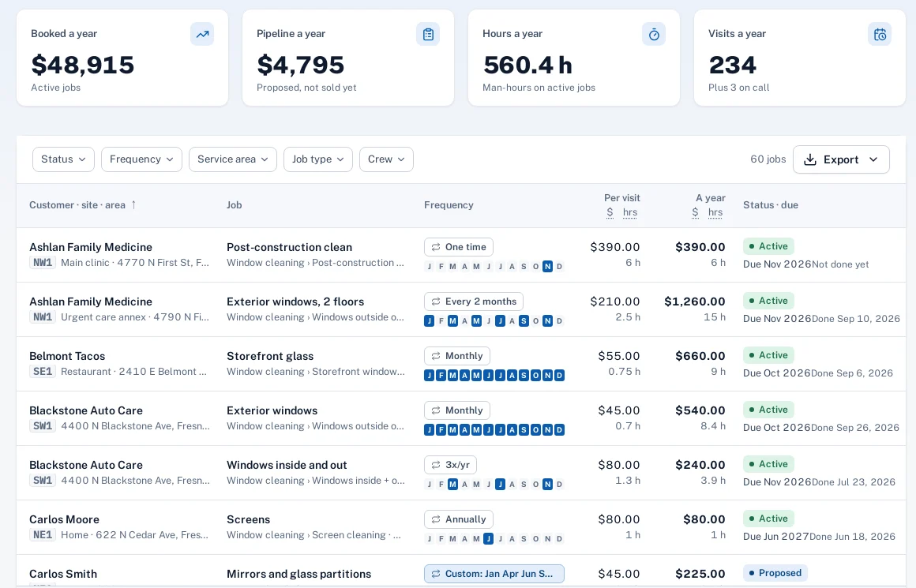916x588 pixels.
Task: Sort by A year hrs
Action: click(x=715, y=212)
